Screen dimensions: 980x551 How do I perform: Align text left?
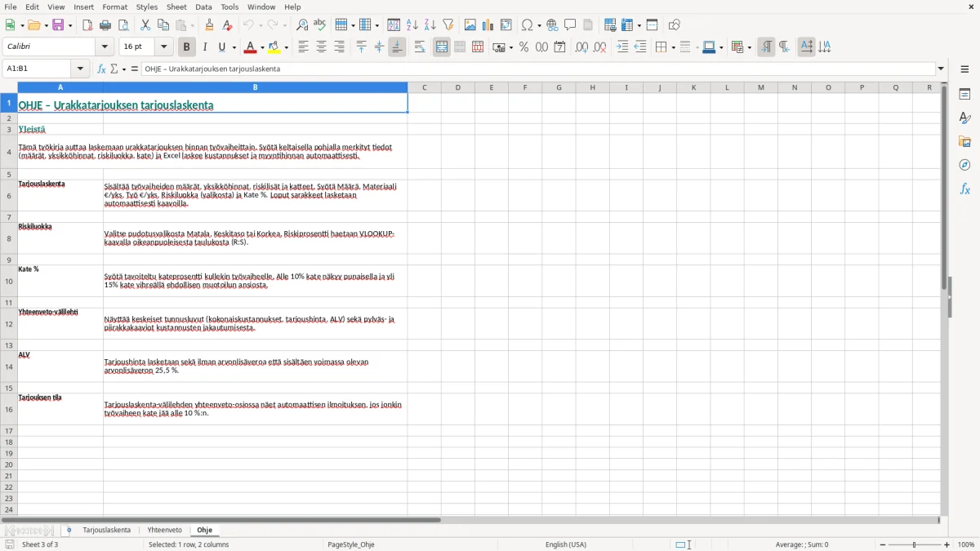pos(303,47)
